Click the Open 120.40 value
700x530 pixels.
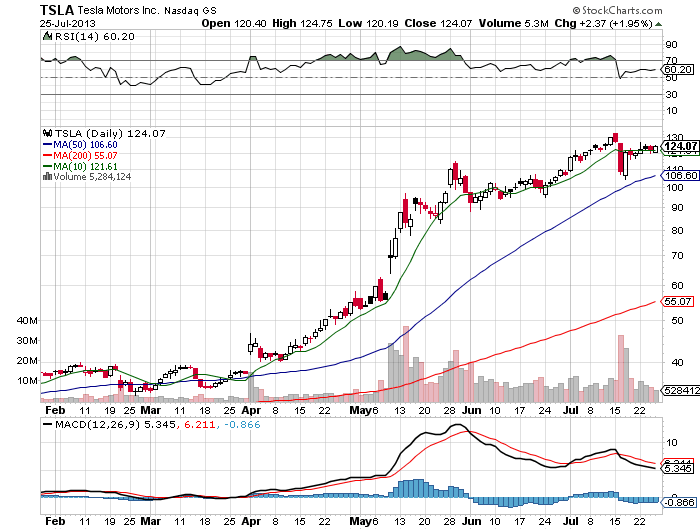(234, 24)
